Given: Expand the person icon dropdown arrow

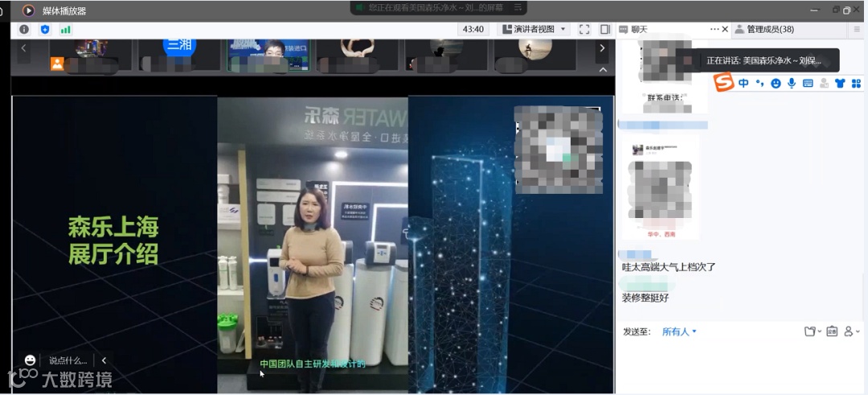Looking at the screenshot, I should point(858,331).
